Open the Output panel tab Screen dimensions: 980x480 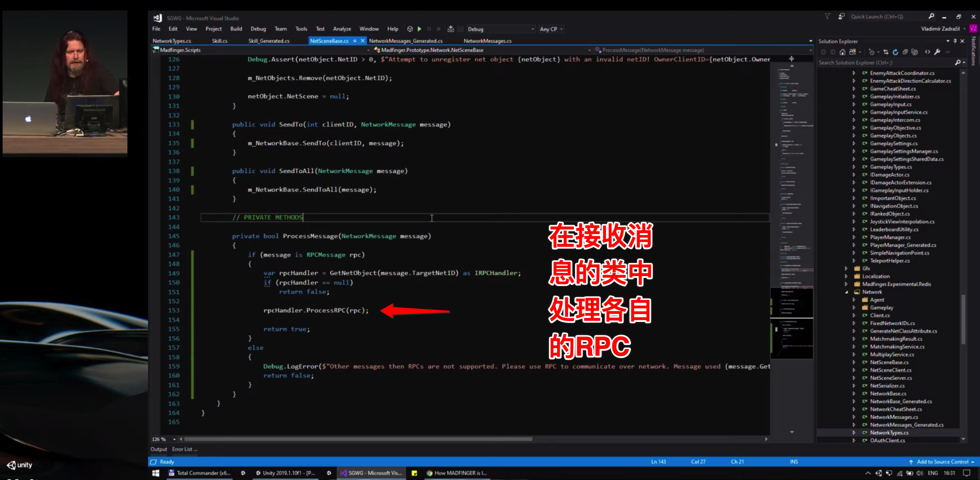tap(158, 449)
